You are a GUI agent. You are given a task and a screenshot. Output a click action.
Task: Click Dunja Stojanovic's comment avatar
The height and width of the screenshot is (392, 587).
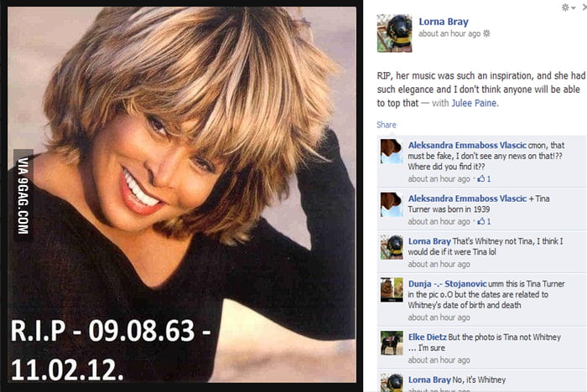click(x=392, y=290)
